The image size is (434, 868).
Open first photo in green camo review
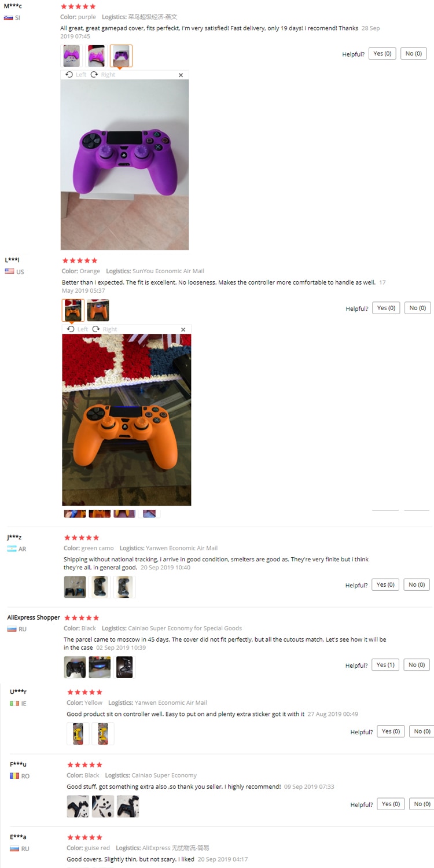point(75,587)
